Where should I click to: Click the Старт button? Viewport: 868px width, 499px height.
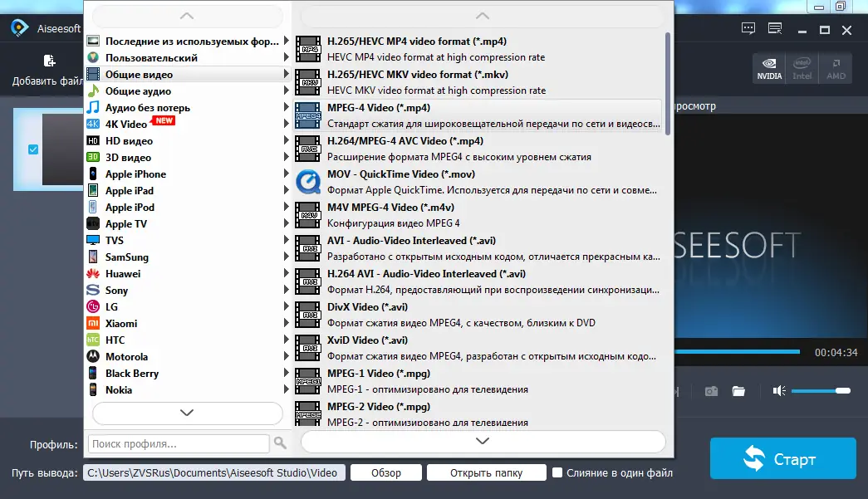[782, 458]
